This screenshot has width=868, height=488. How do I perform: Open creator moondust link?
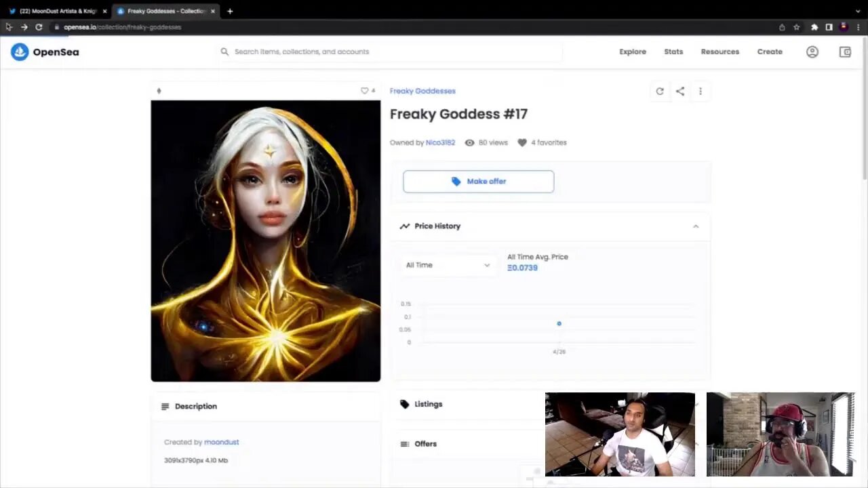(222, 442)
